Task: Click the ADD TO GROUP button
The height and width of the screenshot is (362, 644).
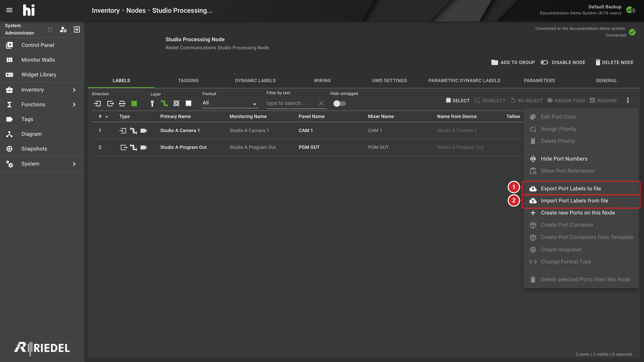Action: click(x=513, y=63)
